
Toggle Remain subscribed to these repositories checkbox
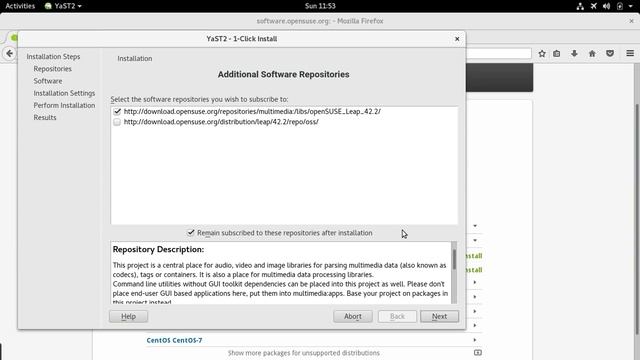pos(191,233)
